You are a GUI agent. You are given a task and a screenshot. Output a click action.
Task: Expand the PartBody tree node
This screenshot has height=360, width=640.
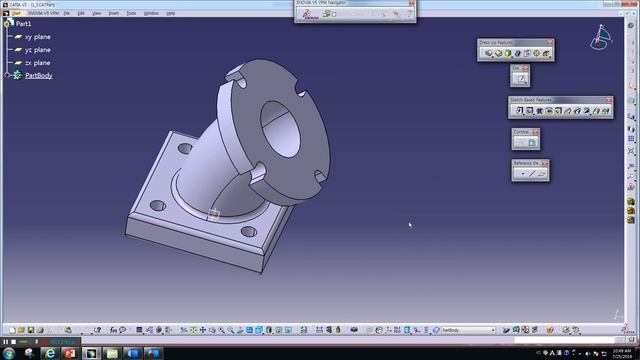(7, 75)
